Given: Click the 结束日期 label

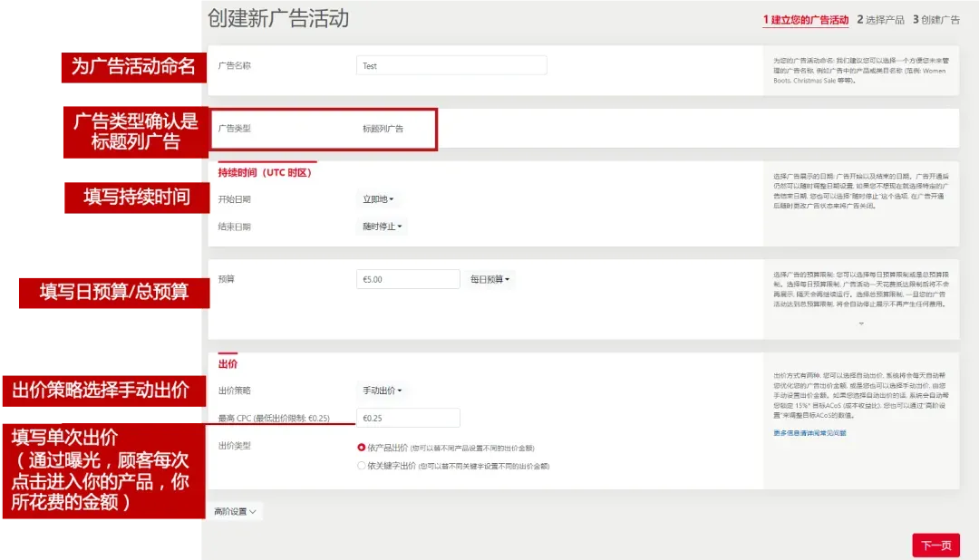Looking at the screenshot, I should click(x=234, y=227).
